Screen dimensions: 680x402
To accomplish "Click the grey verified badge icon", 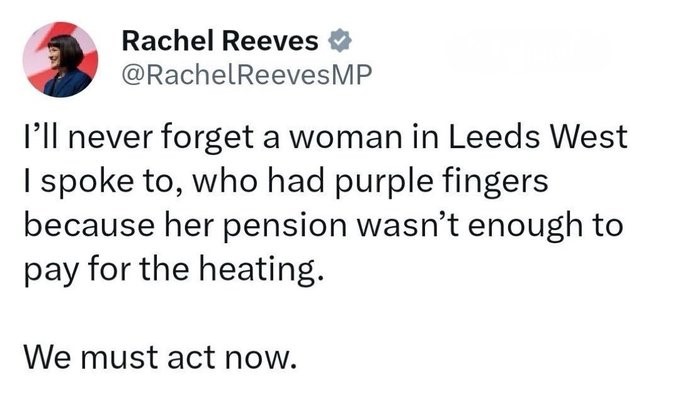I will (340, 41).
